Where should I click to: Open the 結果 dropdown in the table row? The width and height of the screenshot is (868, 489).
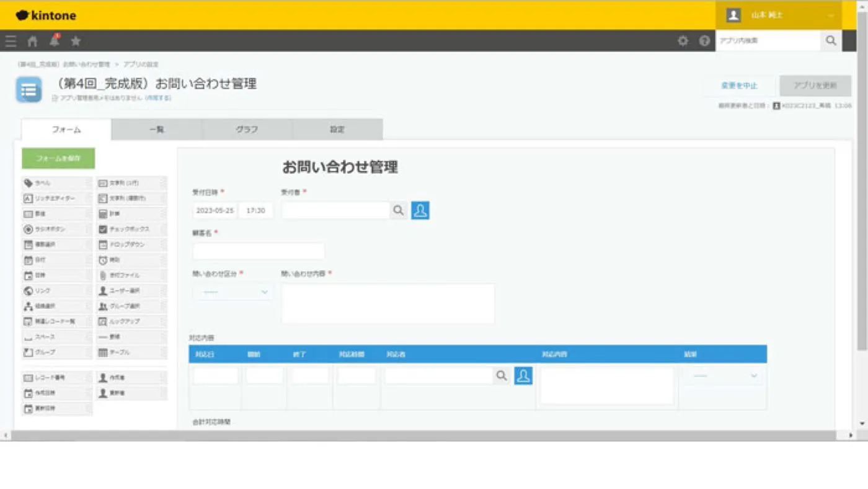pos(723,375)
